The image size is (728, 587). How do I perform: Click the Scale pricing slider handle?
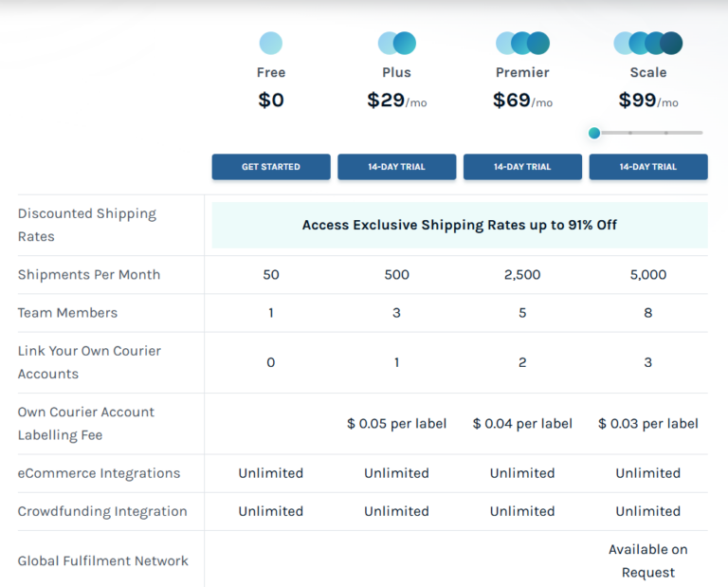(x=594, y=133)
